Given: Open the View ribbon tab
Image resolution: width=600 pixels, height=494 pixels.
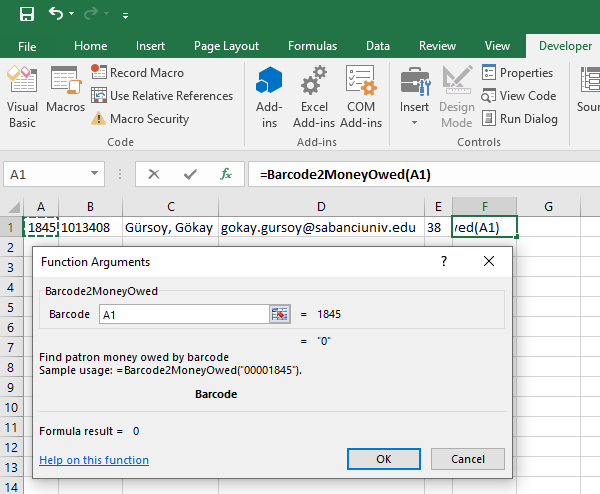Looking at the screenshot, I should coord(497,46).
